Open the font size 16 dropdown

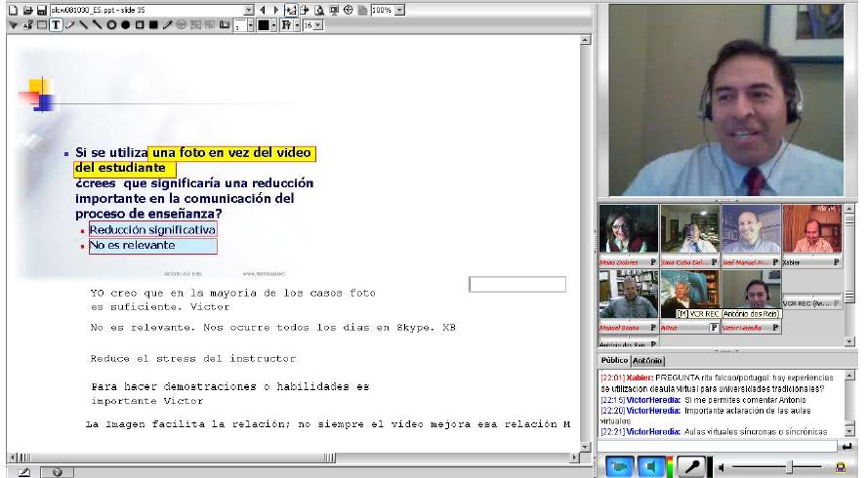[x=317, y=25]
